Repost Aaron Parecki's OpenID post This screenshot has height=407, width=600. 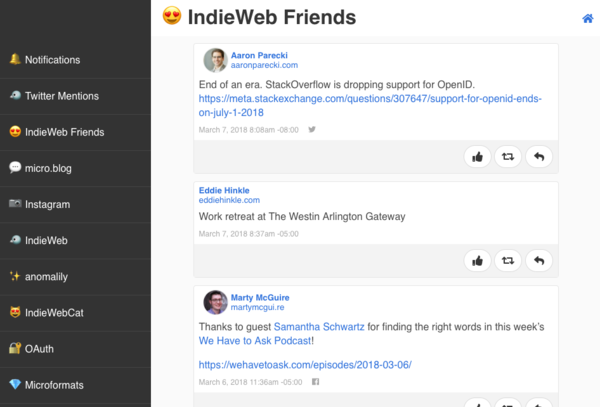(508, 157)
